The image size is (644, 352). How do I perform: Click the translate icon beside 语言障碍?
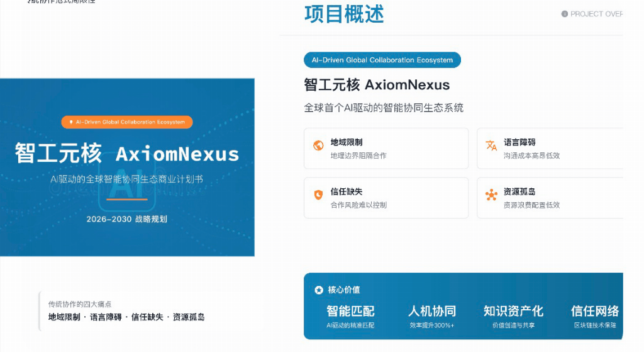(x=491, y=146)
